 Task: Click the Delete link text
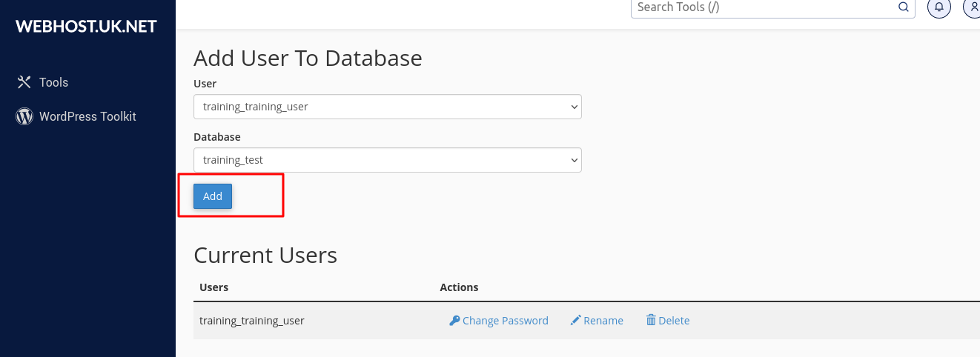[674, 321]
